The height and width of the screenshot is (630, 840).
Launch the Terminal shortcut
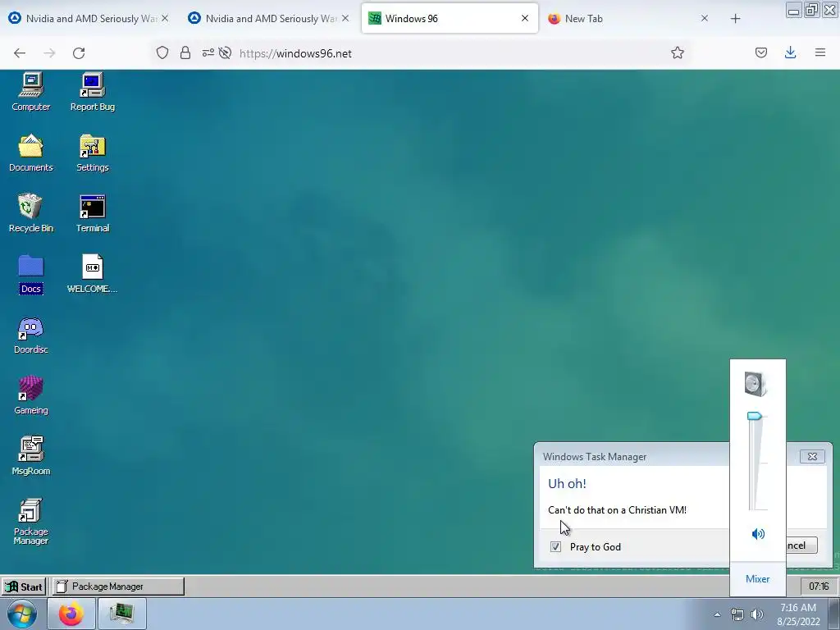pyautogui.click(x=93, y=213)
